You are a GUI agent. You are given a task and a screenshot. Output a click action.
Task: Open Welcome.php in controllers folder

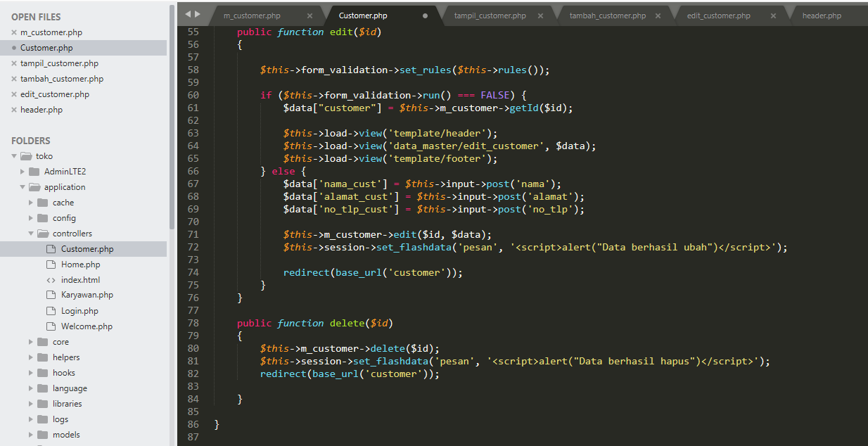tap(87, 326)
